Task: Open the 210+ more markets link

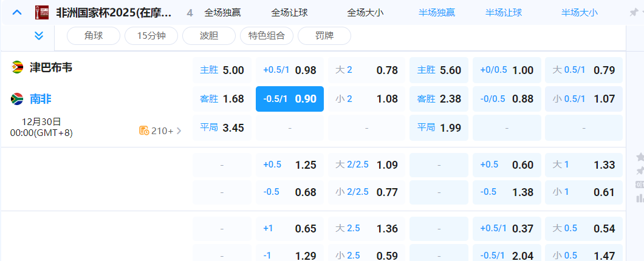Action: (160, 131)
